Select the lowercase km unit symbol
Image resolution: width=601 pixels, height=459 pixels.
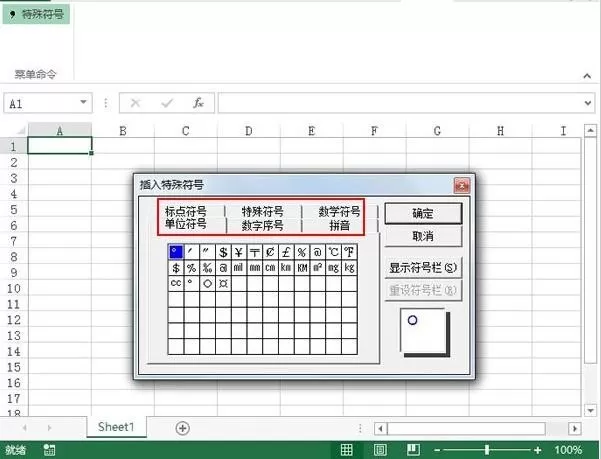(286, 268)
